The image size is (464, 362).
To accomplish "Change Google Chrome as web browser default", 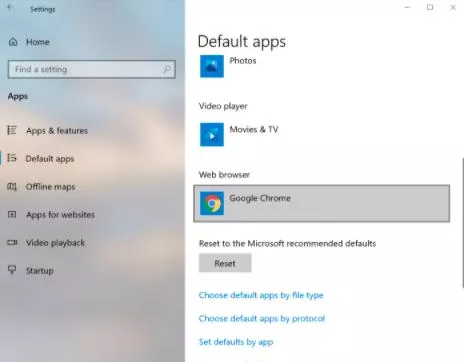I will tap(321, 203).
